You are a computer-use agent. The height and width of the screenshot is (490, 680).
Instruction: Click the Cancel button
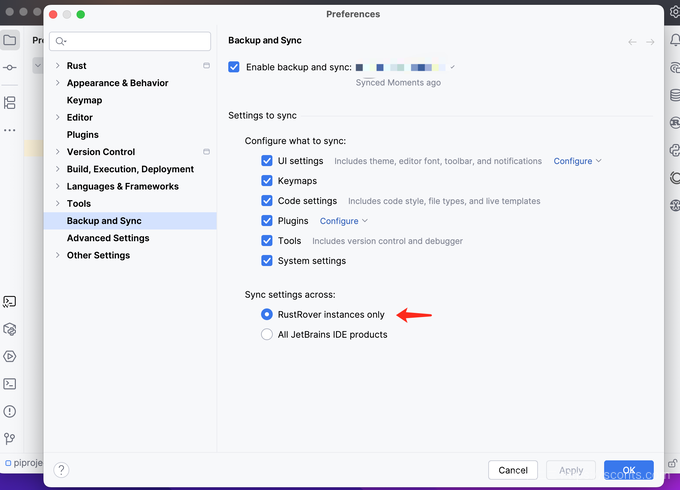pyautogui.click(x=513, y=470)
